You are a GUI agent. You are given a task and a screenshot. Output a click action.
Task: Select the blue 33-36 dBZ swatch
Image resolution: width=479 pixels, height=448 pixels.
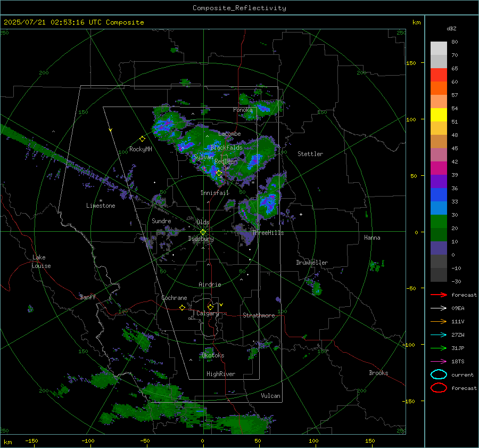(439, 195)
